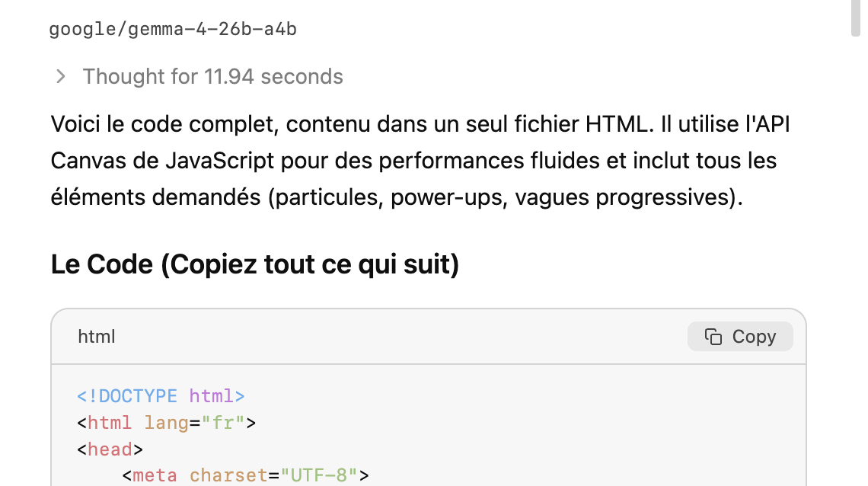Click the "fr" attribute value in the code
868x486 pixels.
coord(222,423)
